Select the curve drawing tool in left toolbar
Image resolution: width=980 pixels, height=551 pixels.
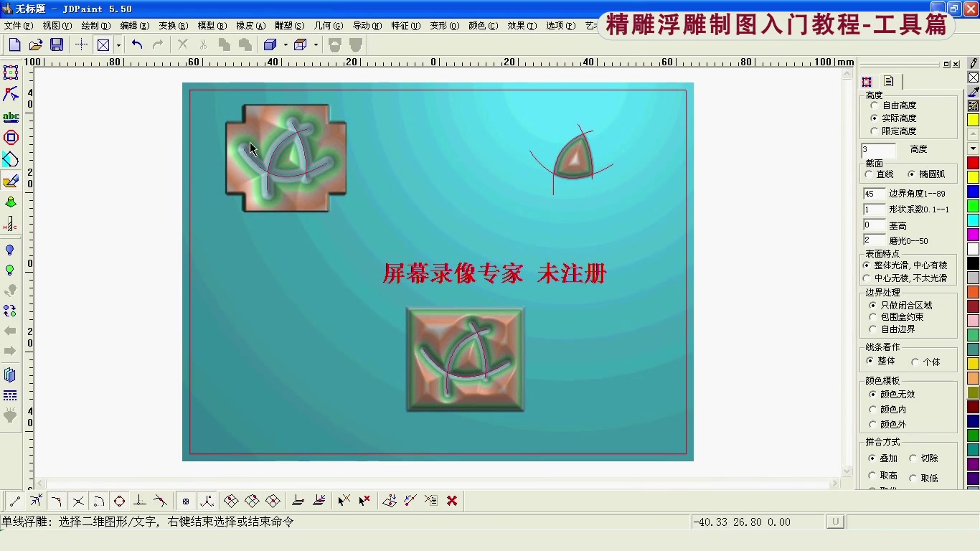[11, 94]
